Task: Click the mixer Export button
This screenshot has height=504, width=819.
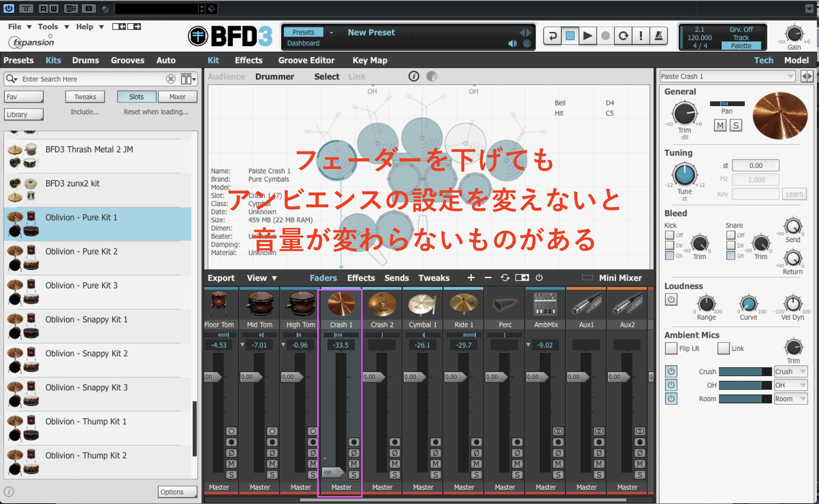Action: 221,278
